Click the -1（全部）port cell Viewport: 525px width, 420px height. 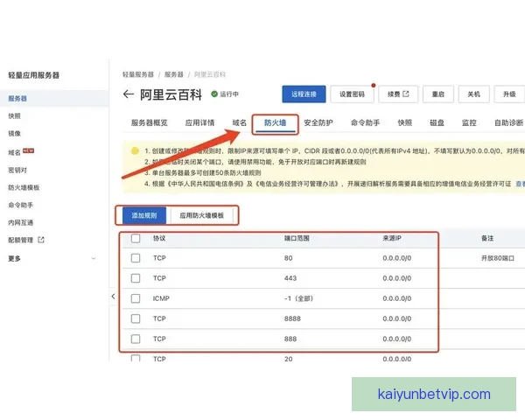coord(298,298)
